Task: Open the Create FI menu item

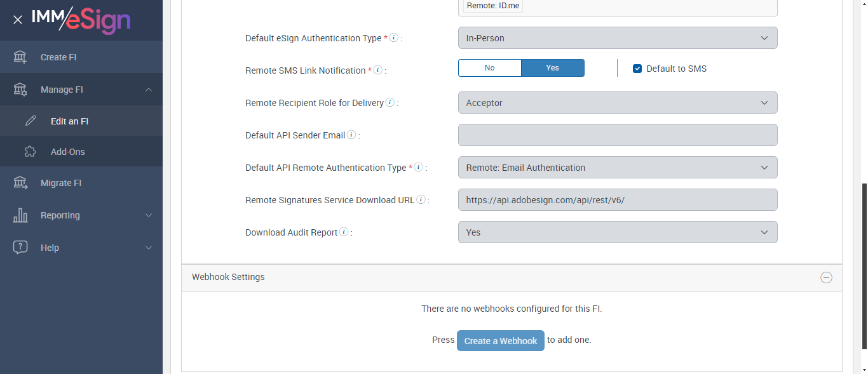Action: pyautogui.click(x=58, y=57)
